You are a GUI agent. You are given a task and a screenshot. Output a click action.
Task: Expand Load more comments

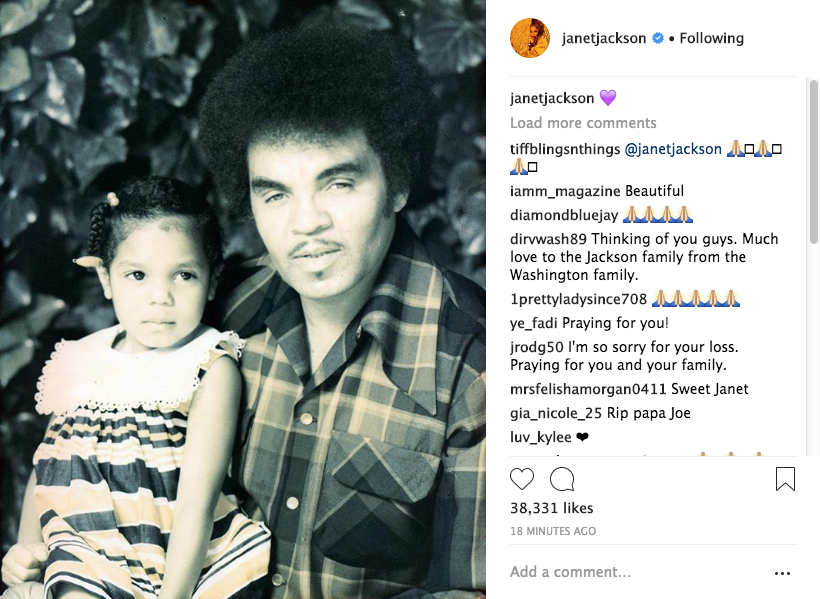click(583, 123)
